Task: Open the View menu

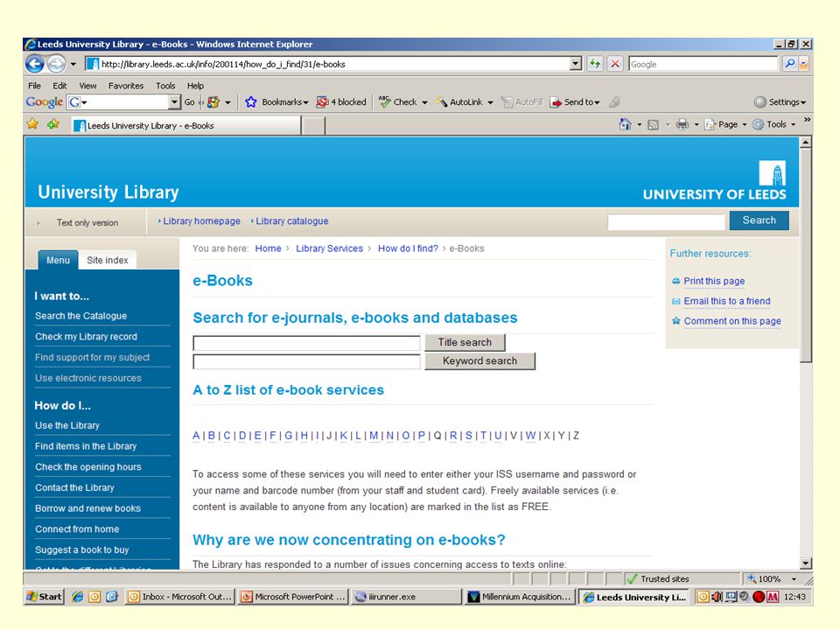Action: 87,86
